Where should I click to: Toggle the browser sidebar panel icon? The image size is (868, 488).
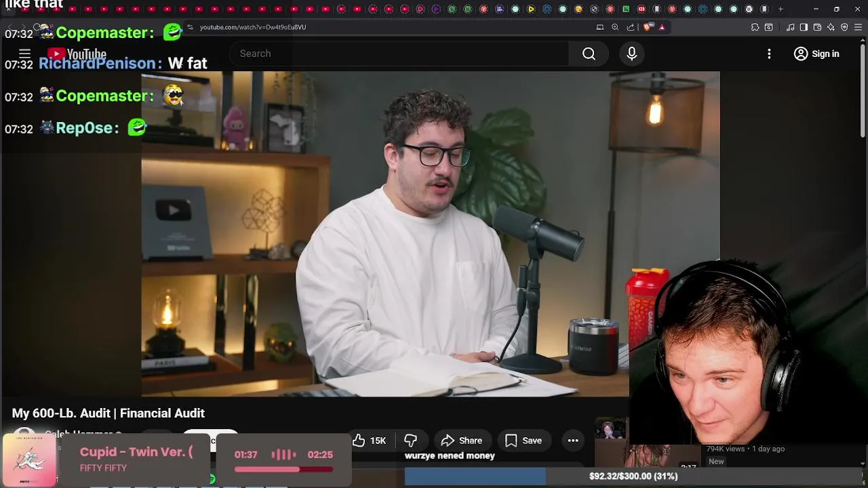(804, 27)
